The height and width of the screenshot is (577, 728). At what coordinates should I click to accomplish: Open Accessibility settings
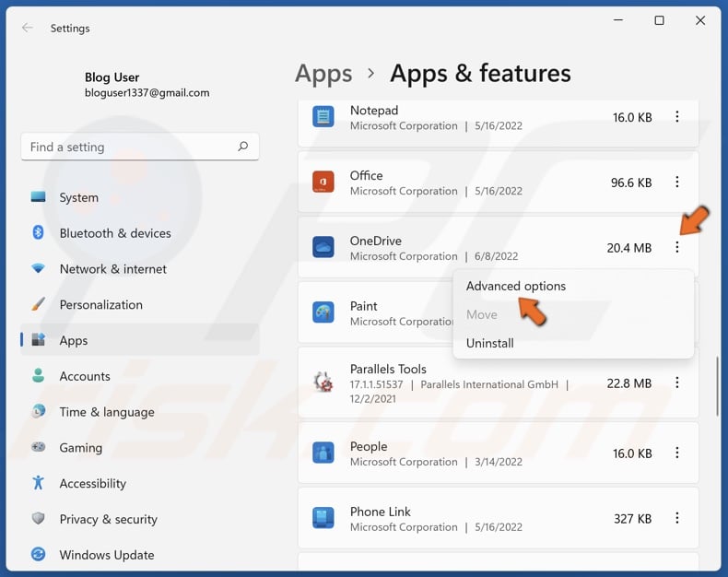click(139, 484)
